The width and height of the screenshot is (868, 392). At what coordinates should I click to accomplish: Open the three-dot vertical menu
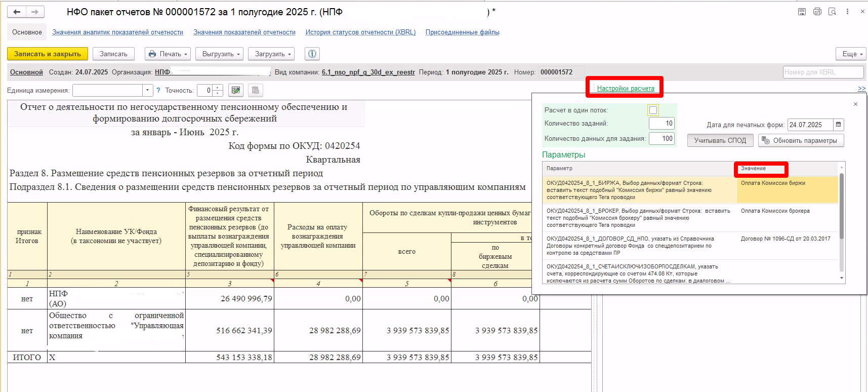[847, 12]
